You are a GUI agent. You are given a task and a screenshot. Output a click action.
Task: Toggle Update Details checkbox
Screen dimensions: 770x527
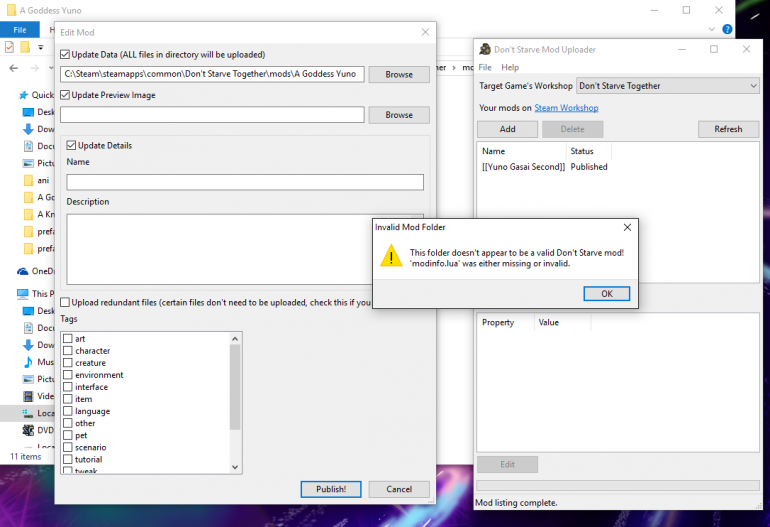pyautogui.click(x=71, y=145)
